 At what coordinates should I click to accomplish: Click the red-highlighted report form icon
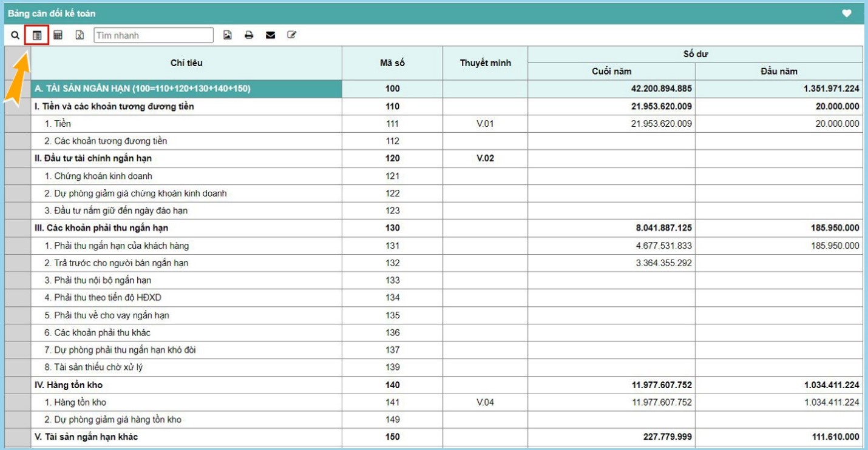coord(37,35)
